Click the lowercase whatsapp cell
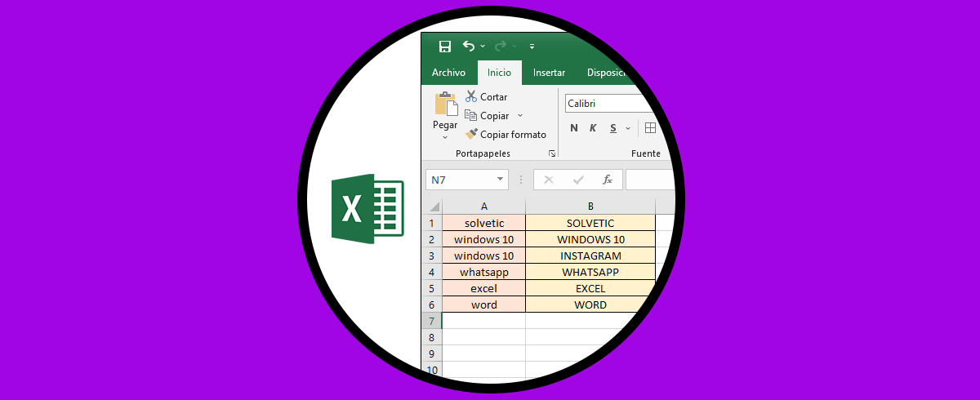980x400 pixels. pos(484,272)
